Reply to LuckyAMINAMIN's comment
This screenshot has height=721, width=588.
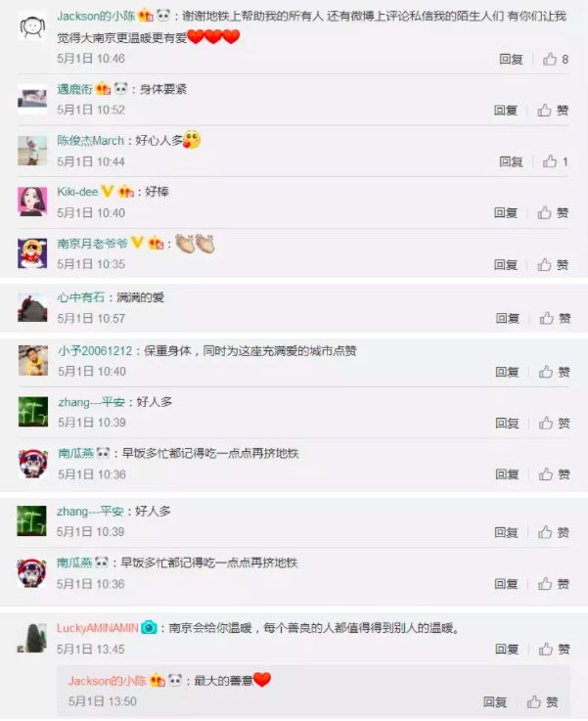[x=507, y=650]
